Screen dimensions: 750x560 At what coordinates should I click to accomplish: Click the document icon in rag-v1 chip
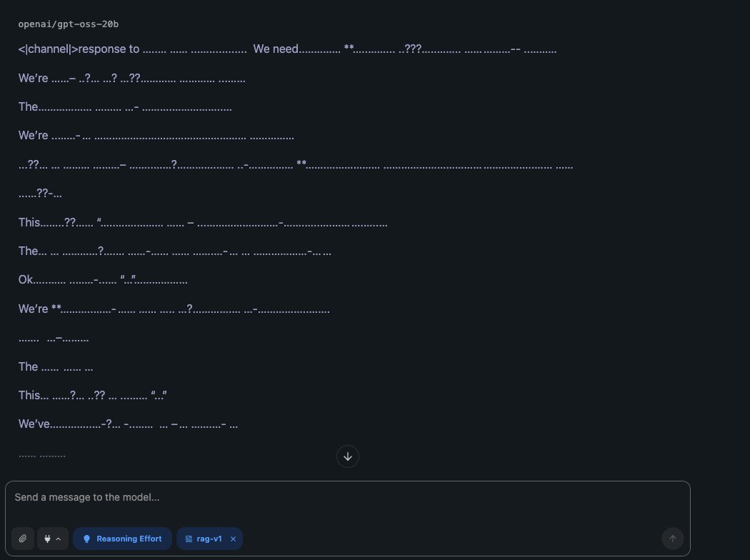pyautogui.click(x=189, y=539)
